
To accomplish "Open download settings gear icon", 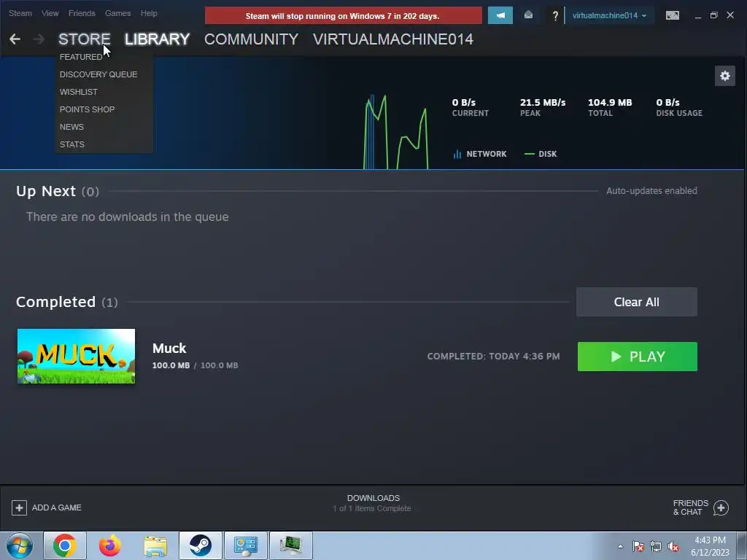I will (724, 76).
